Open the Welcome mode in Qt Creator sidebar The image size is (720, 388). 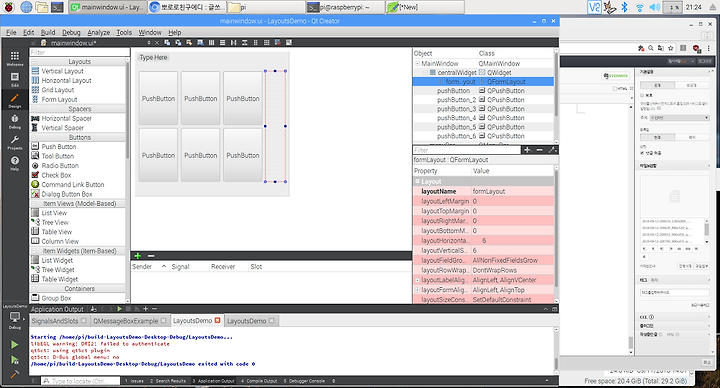pos(15,58)
